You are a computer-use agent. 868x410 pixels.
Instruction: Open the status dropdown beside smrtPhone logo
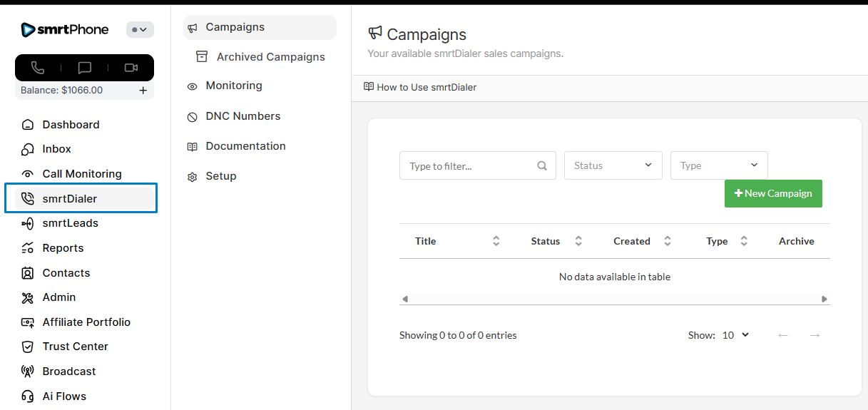pos(140,29)
